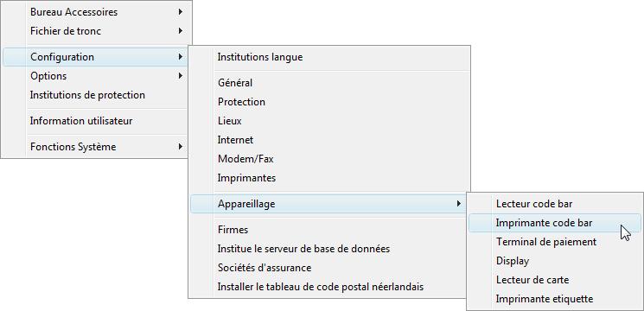
Task: Select the Configuration menu entry
Action: coord(95,57)
